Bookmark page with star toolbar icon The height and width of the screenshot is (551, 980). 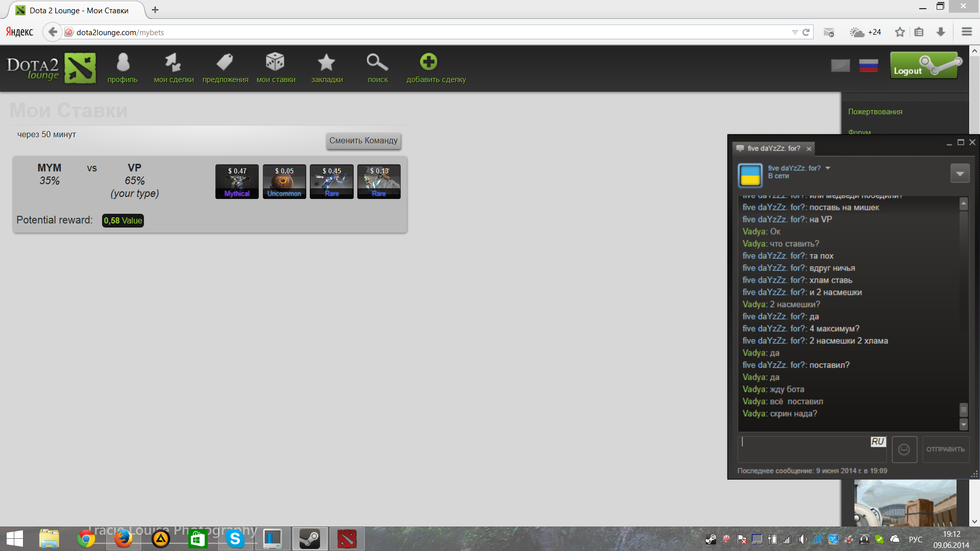pyautogui.click(x=900, y=32)
